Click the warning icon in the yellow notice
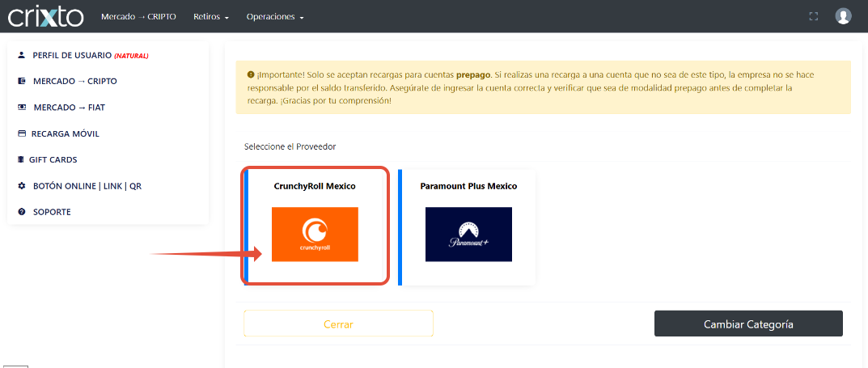This screenshot has width=868, height=368. tap(251, 74)
